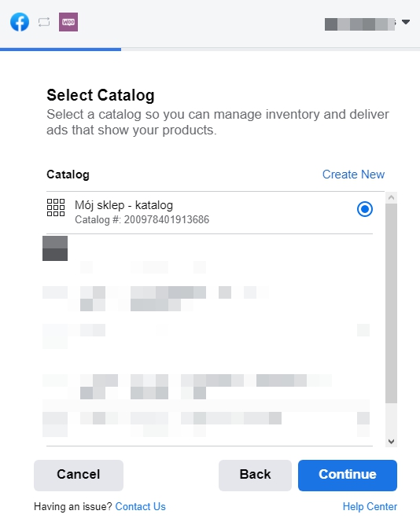Image resolution: width=420 pixels, height=518 pixels.
Task: Click the catalog list scroll up arrow
Action: pyautogui.click(x=391, y=197)
